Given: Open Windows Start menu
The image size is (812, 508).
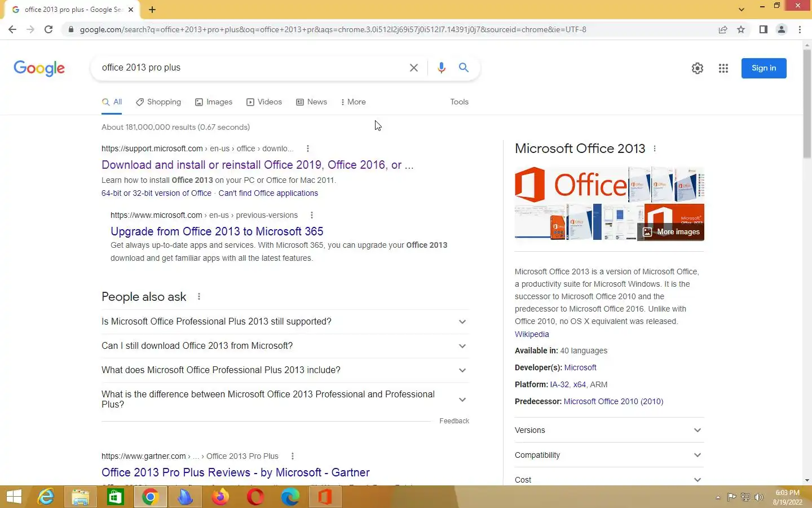Looking at the screenshot, I should tap(14, 497).
